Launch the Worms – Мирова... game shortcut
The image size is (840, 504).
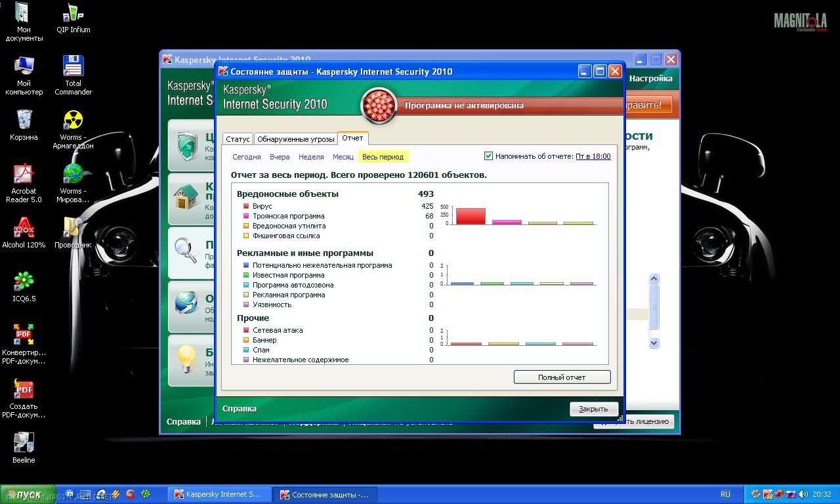coord(73,183)
